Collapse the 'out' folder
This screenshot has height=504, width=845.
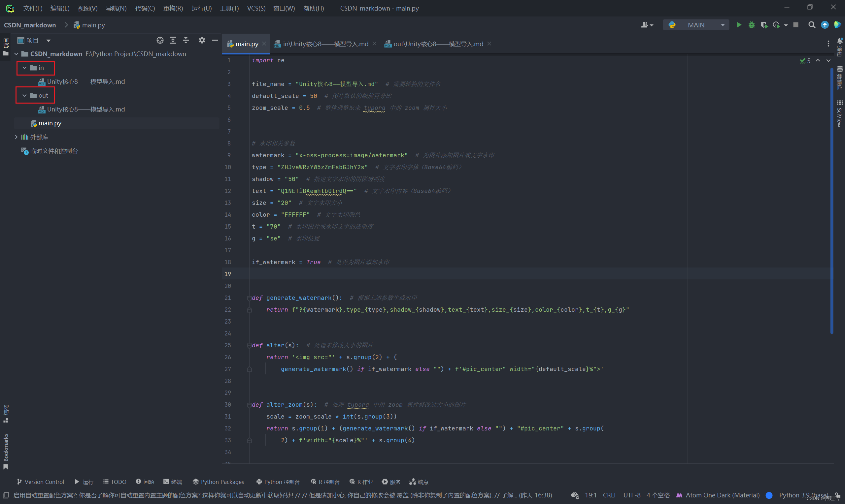coord(24,95)
